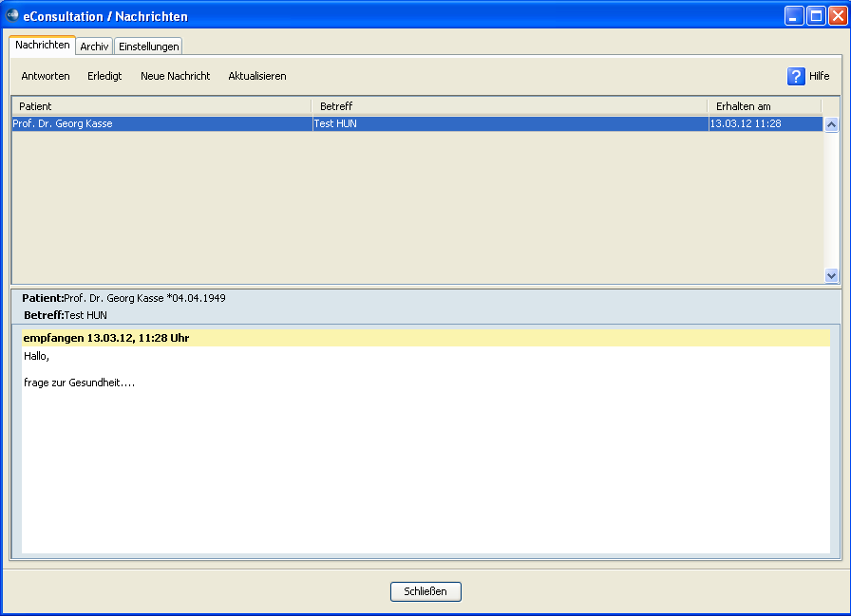Mark message as Erledigt
Viewport: 851px width, 616px height.
pyautogui.click(x=104, y=77)
